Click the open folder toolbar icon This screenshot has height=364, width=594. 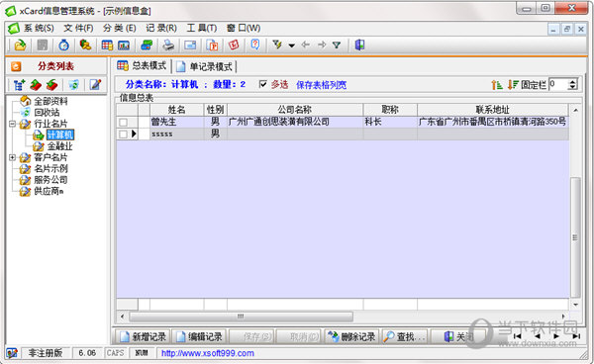pos(20,45)
